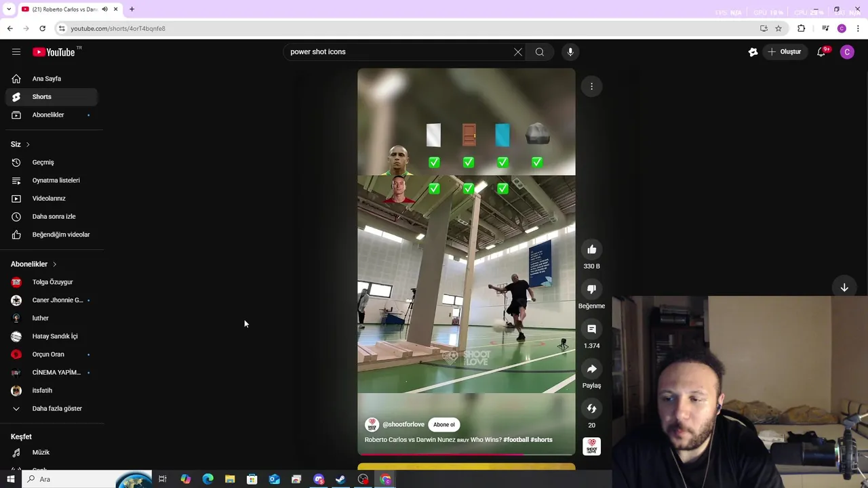Open Daha sonra izle list
868x488 pixels.
click(x=52, y=216)
